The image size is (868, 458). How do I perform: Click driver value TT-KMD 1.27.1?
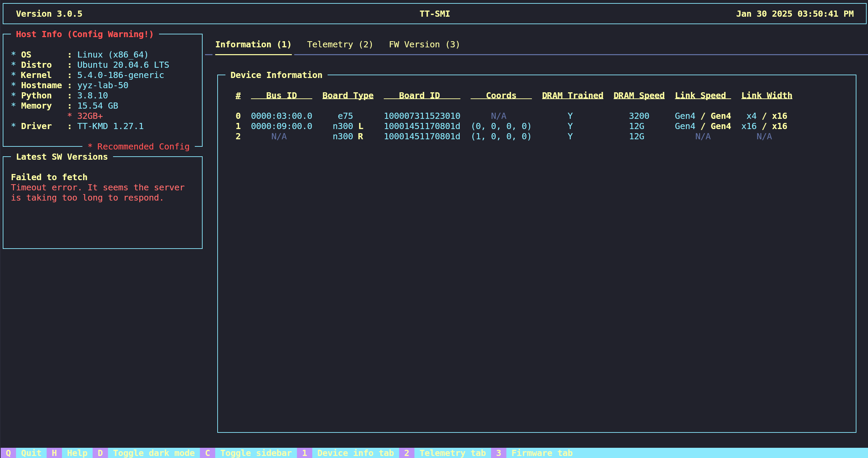click(x=110, y=126)
